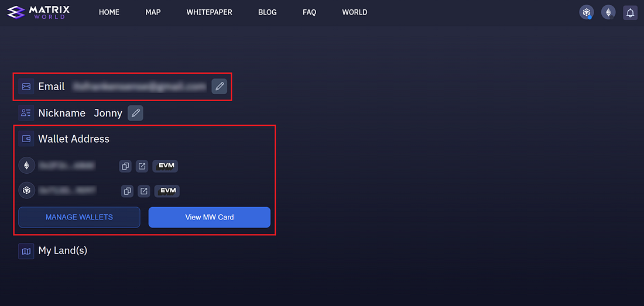Image resolution: width=644 pixels, height=306 pixels.
Task: Open the WHITEPAPER link in navigation
Action: (209, 12)
